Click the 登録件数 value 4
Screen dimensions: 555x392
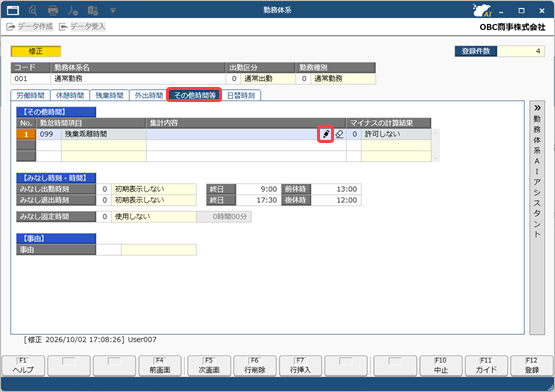521,51
